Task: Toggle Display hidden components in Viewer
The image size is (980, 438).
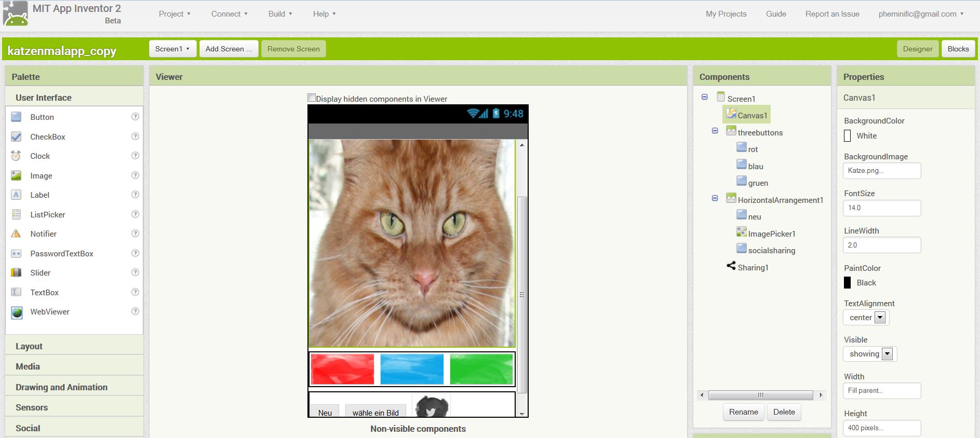Action: tap(312, 98)
